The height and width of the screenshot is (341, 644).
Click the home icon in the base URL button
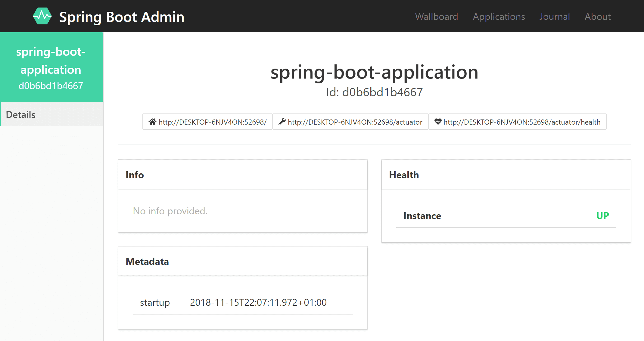152,122
